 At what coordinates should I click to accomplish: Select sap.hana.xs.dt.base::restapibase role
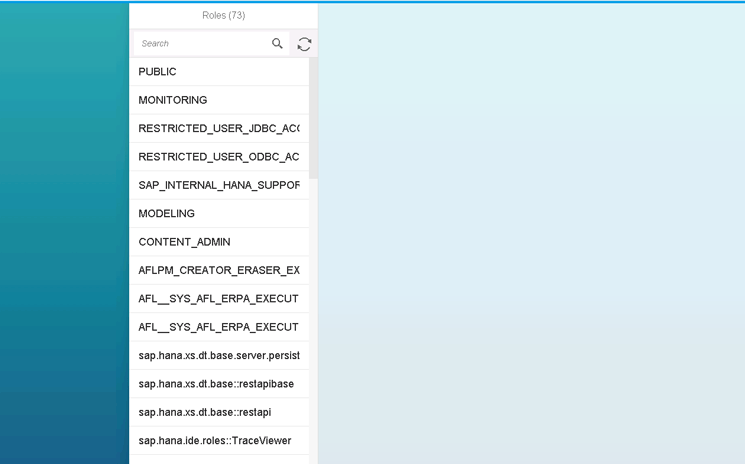218,384
